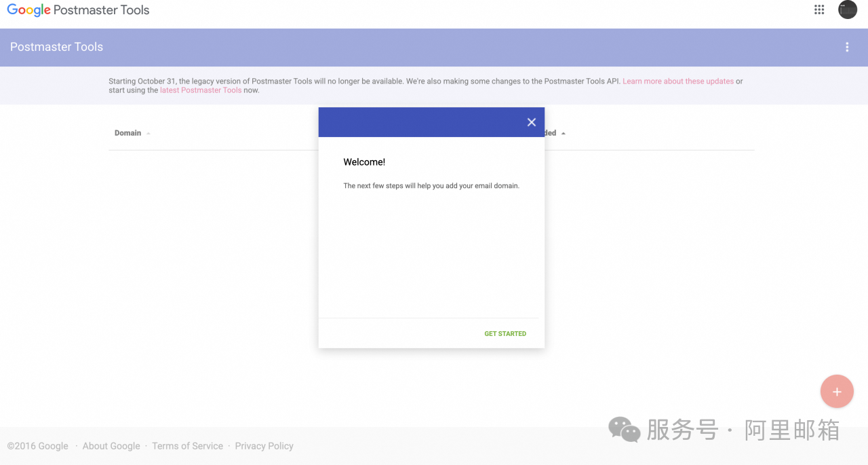Click the Postmaster Tools title in blue bar
The height and width of the screenshot is (465, 868).
click(57, 47)
